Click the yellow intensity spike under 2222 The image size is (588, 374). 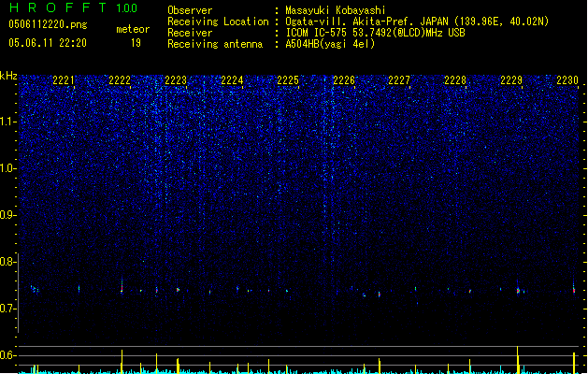pyautogui.click(x=122, y=362)
